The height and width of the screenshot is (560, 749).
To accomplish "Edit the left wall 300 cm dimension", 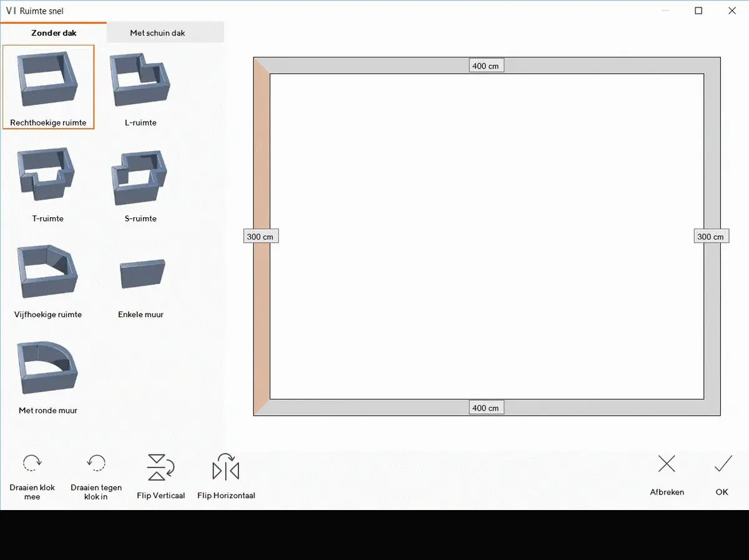I will click(261, 237).
